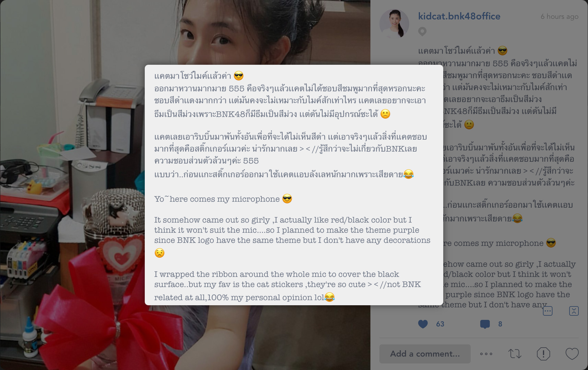The width and height of the screenshot is (588, 370).
Task: Visit the kidcat.bnk48office username link
Action: point(459,16)
